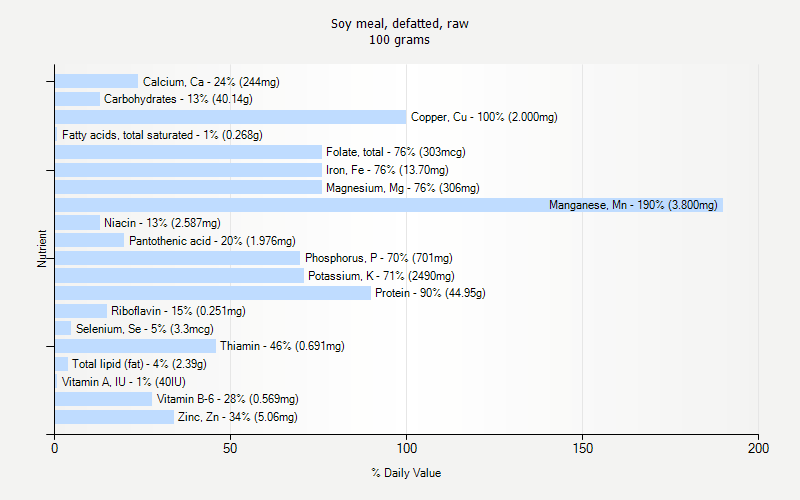The image size is (800, 500).
Task: Click the chart title 'Soy meal, defatted, raw'
Action: [400, 23]
